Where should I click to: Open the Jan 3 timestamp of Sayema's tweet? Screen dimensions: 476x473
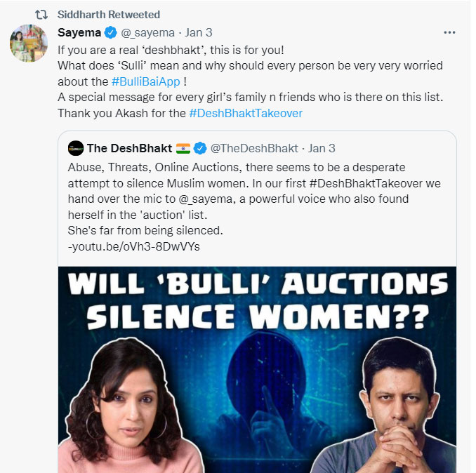click(198, 32)
